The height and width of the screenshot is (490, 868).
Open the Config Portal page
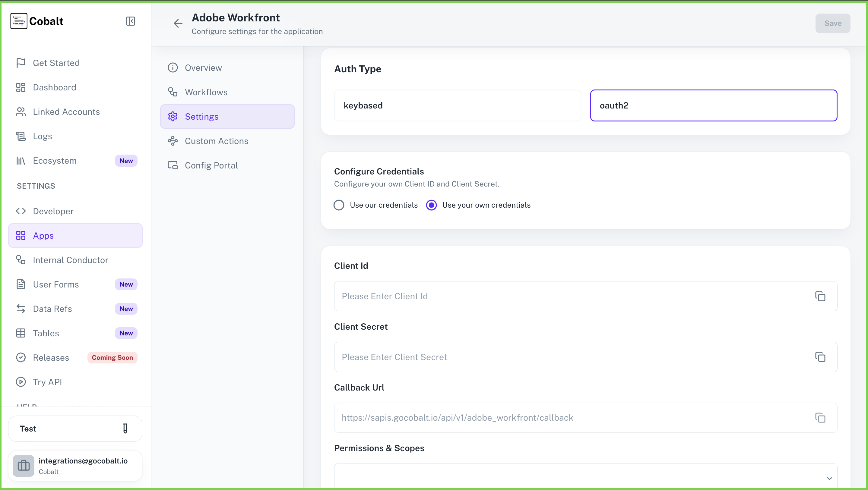click(211, 165)
